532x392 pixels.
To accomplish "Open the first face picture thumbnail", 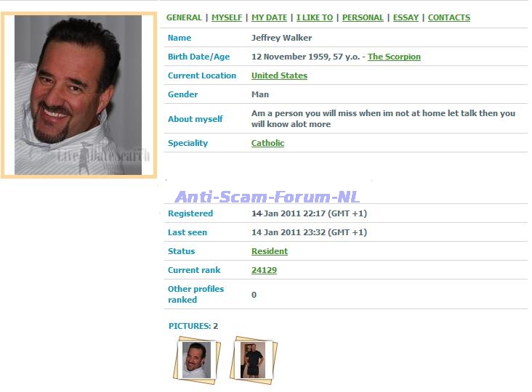I will 197,360.
